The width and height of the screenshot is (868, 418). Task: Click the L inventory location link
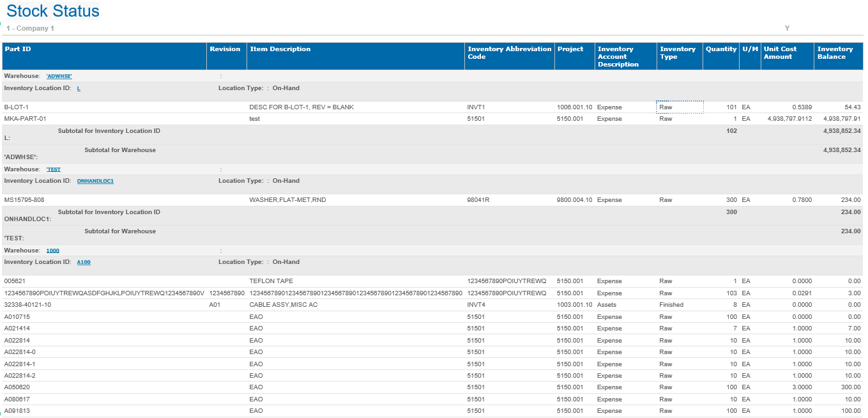(x=79, y=88)
